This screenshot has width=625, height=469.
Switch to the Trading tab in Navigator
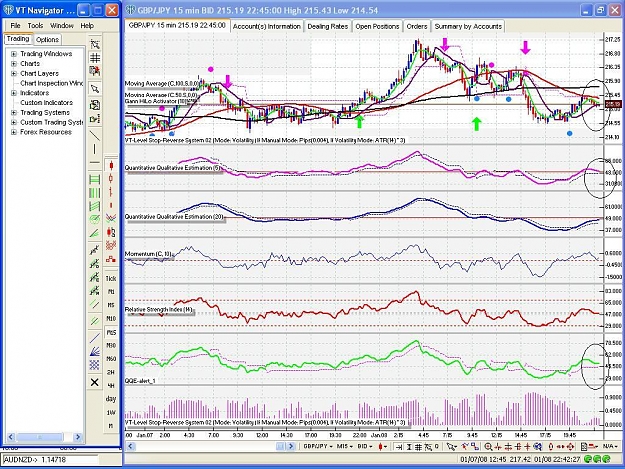click(18, 39)
